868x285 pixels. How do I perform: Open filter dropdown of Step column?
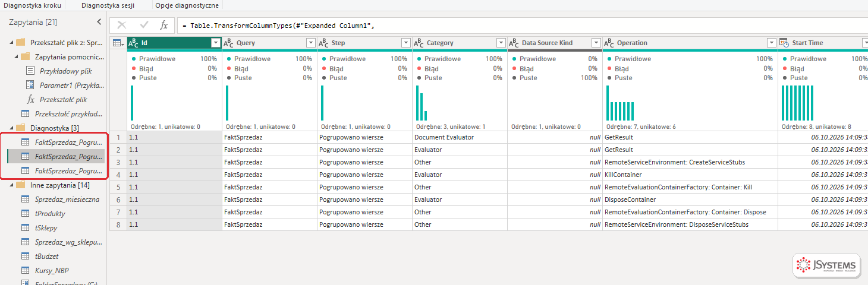(406, 43)
